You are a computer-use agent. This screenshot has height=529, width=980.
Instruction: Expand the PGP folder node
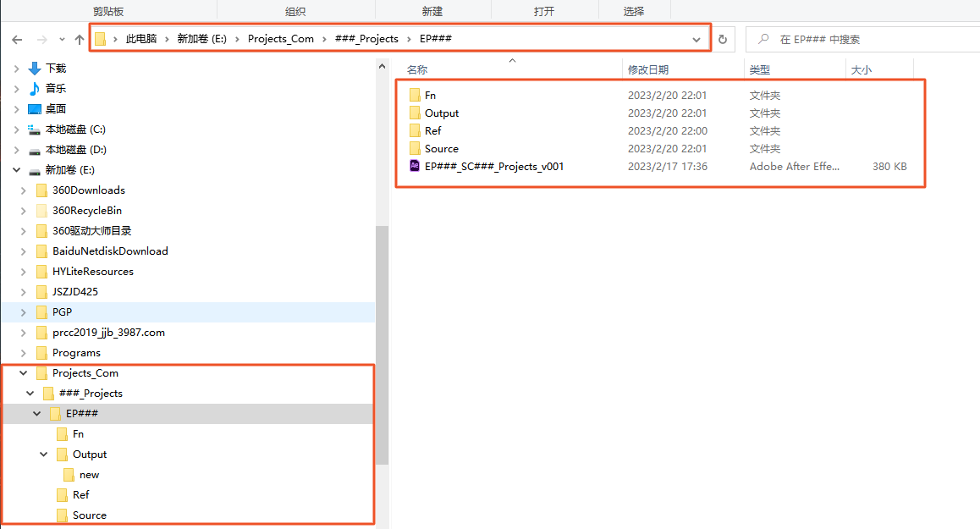click(x=24, y=312)
